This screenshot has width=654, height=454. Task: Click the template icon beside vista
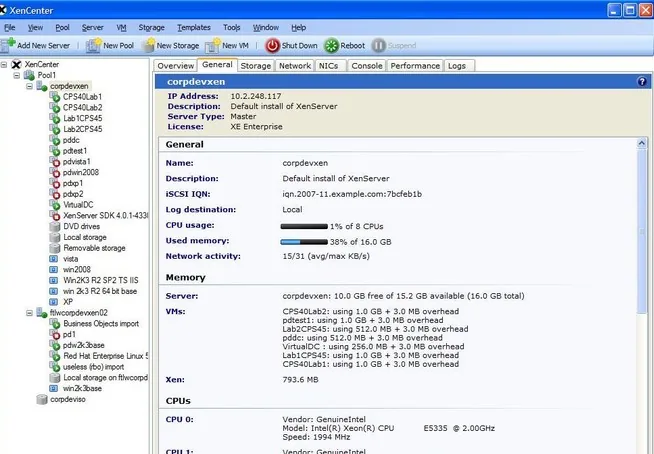pos(54,259)
